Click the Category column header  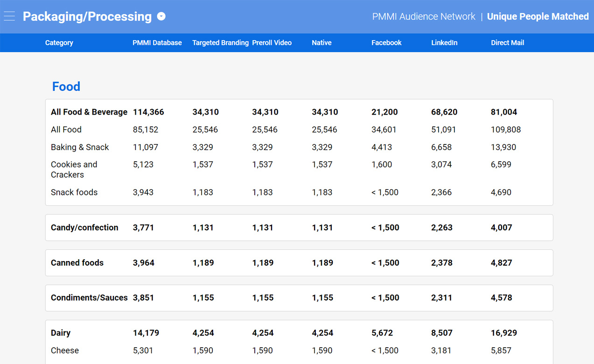coord(59,43)
